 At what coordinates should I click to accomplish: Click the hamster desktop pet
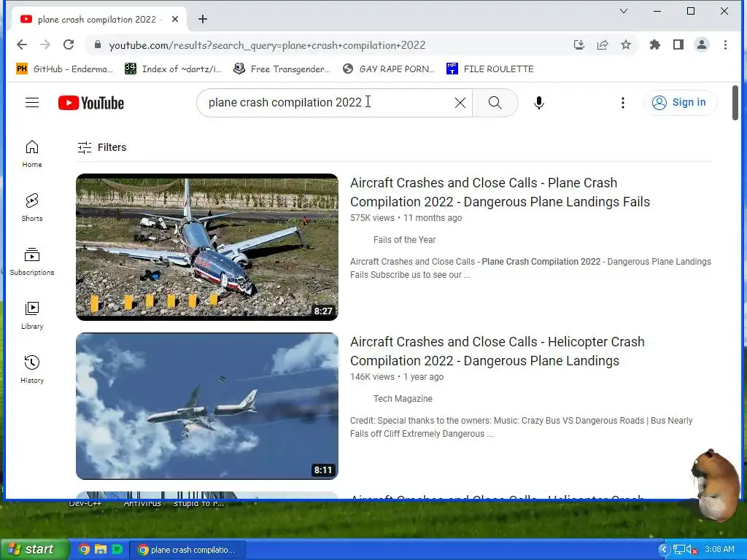(716, 484)
